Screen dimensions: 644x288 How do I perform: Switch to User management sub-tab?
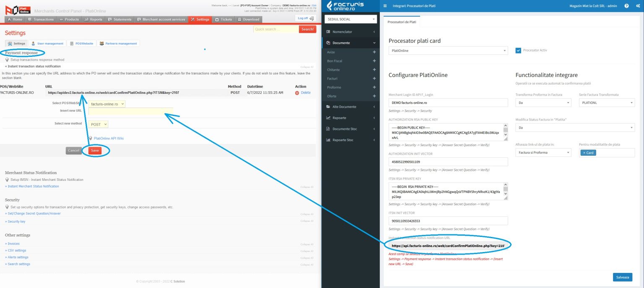[x=47, y=44]
